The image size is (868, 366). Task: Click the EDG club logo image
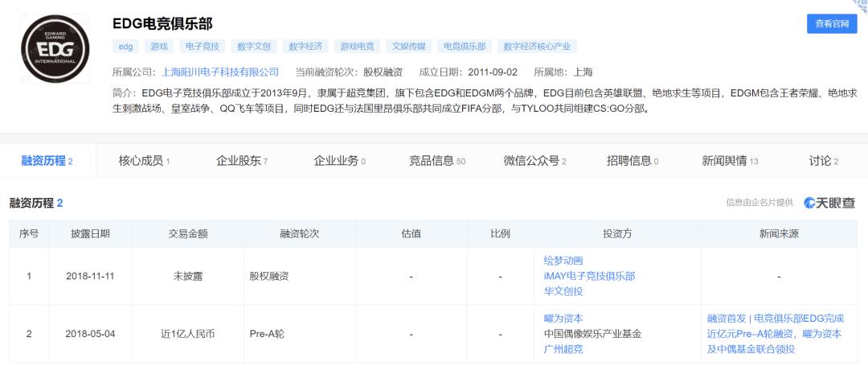[x=55, y=49]
